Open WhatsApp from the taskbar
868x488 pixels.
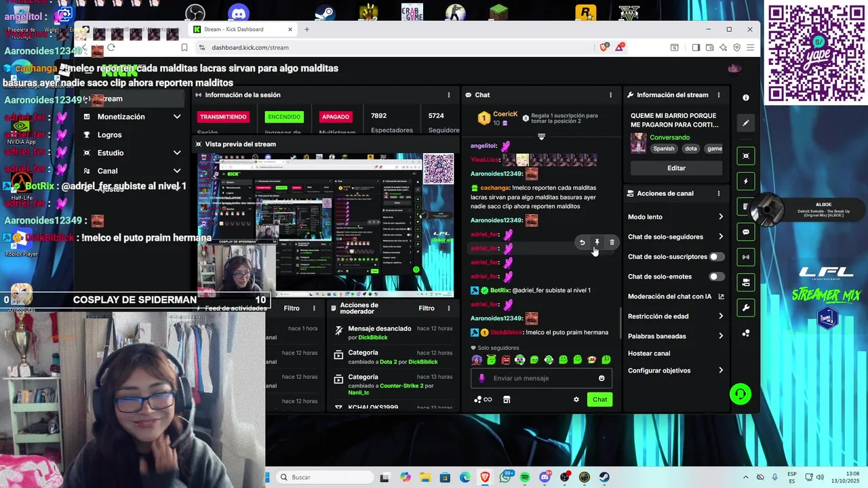[505, 477]
